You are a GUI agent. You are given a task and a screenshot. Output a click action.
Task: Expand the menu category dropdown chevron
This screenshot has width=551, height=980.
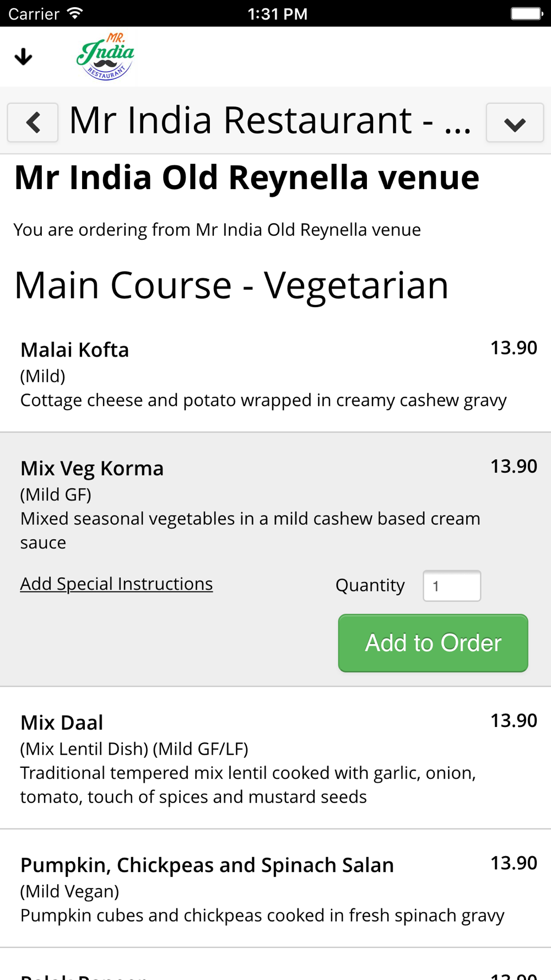point(515,122)
